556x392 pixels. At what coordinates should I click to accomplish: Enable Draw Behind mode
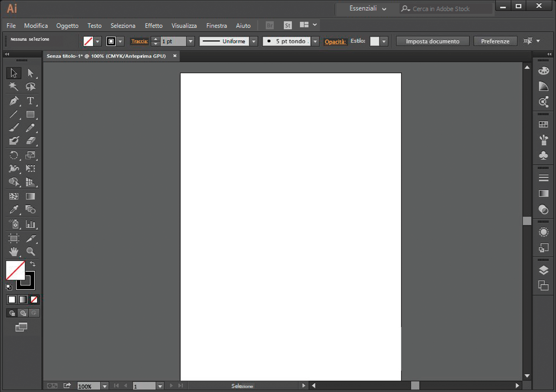[x=23, y=313]
